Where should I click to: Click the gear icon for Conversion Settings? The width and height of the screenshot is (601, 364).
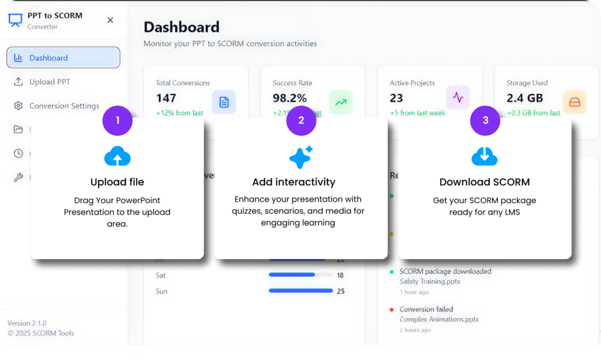click(17, 106)
